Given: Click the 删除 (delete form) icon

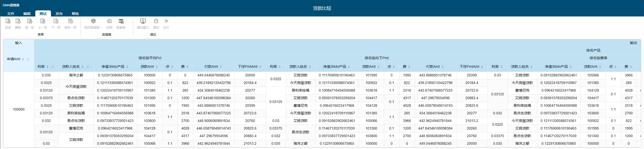Looking at the screenshot, I should pos(18,21).
